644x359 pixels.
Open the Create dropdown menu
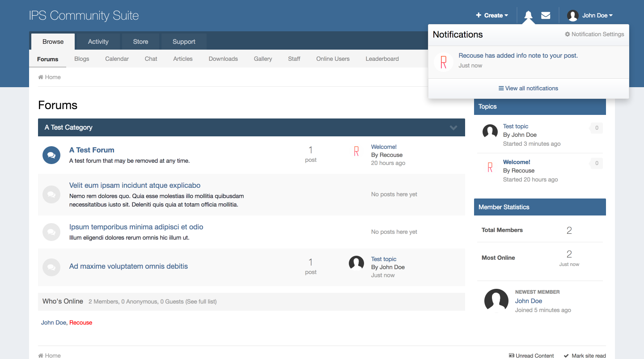click(492, 16)
